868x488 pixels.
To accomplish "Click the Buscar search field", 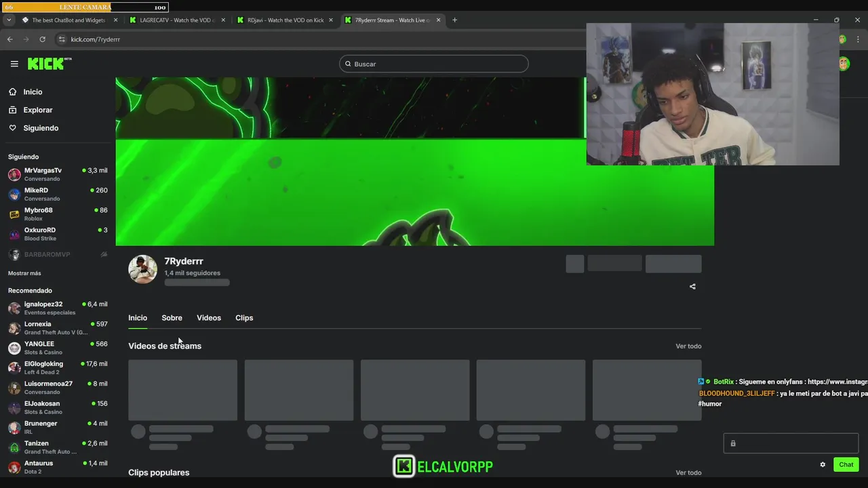I will pyautogui.click(x=434, y=64).
